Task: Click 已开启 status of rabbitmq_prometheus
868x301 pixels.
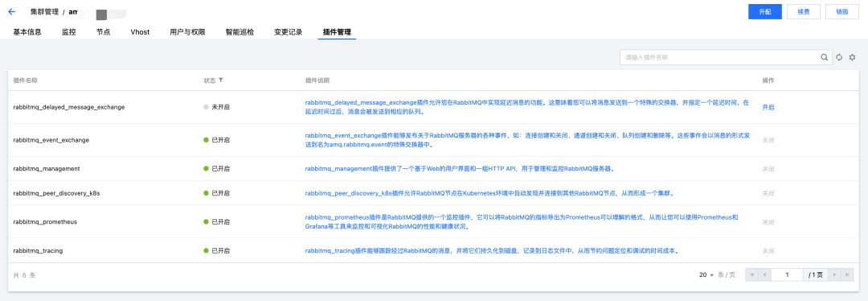Action: pos(216,222)
